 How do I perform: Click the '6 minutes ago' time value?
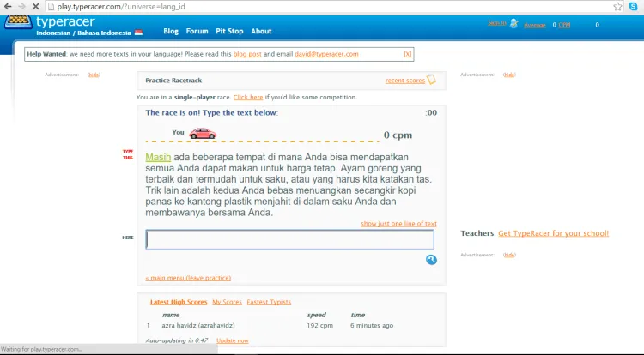(372, 326)
